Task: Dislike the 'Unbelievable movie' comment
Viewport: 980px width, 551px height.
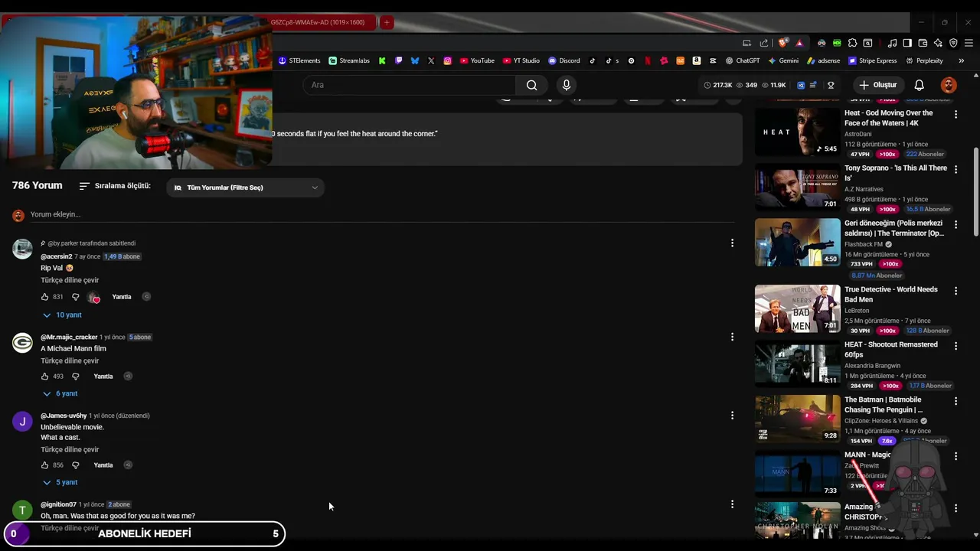Action: point(75,465)
